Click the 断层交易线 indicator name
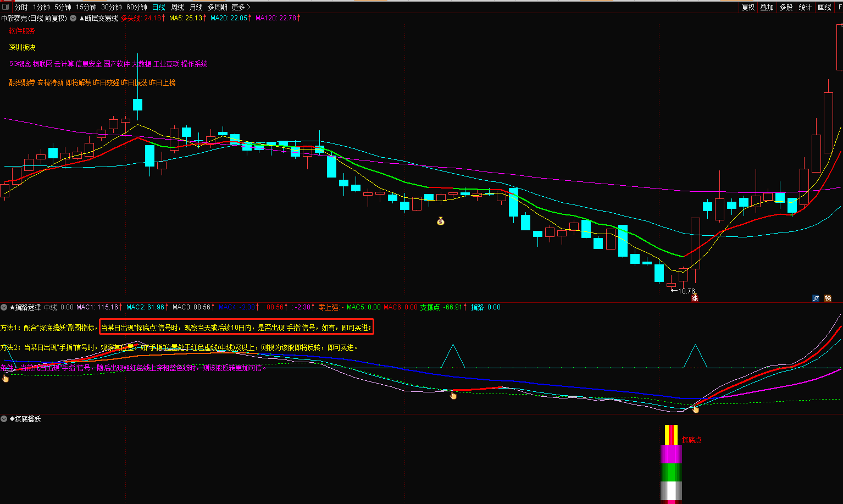Viewport: 843px width, 504px height. tap(98, 18)
